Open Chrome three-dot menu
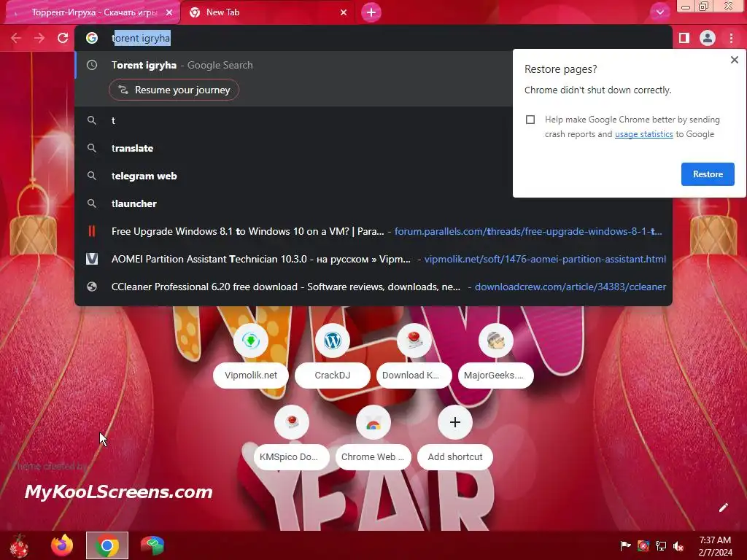Viewport: 747px width, 560px height. pyautogui.click(x=731, y=38)
